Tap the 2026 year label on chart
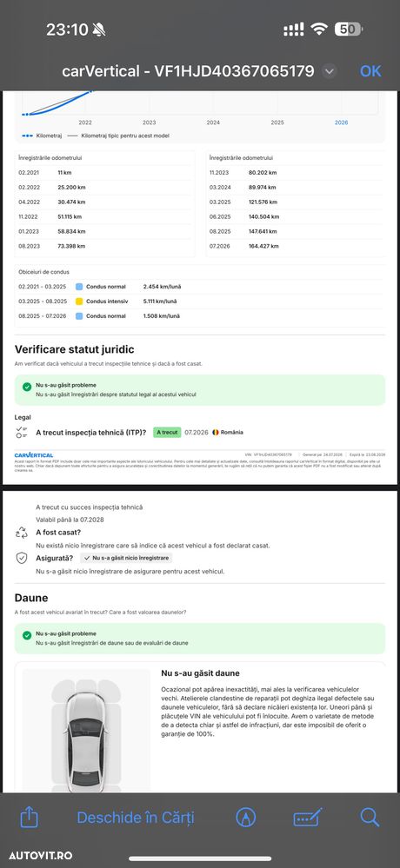The height and width of the screenshot is (868, 400). click(x=341, y=123)
